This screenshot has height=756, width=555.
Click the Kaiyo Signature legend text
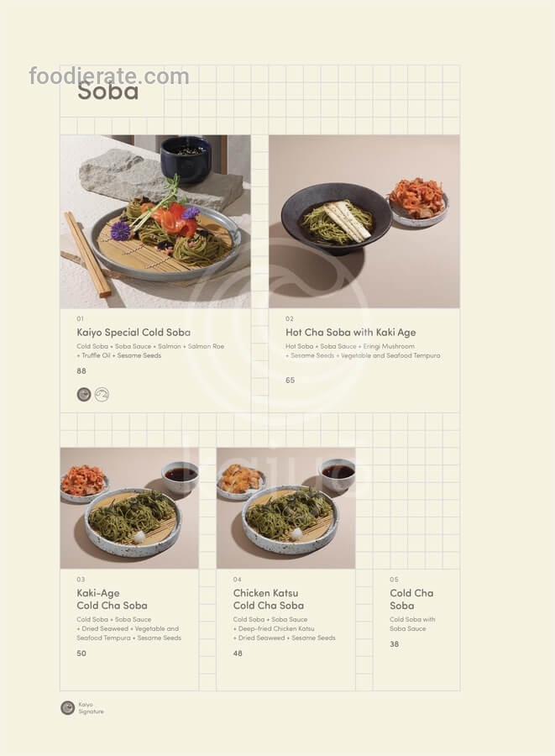coord(91,708)
